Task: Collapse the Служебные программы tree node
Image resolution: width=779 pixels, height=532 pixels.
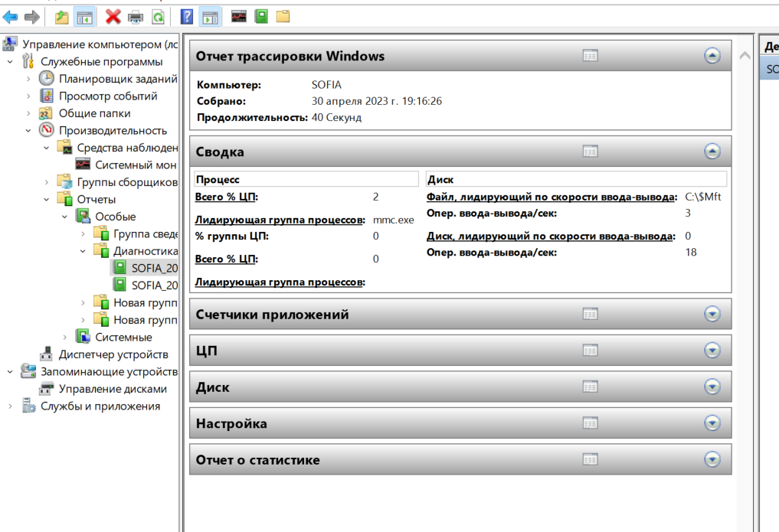Action: (x=10, y=62)
